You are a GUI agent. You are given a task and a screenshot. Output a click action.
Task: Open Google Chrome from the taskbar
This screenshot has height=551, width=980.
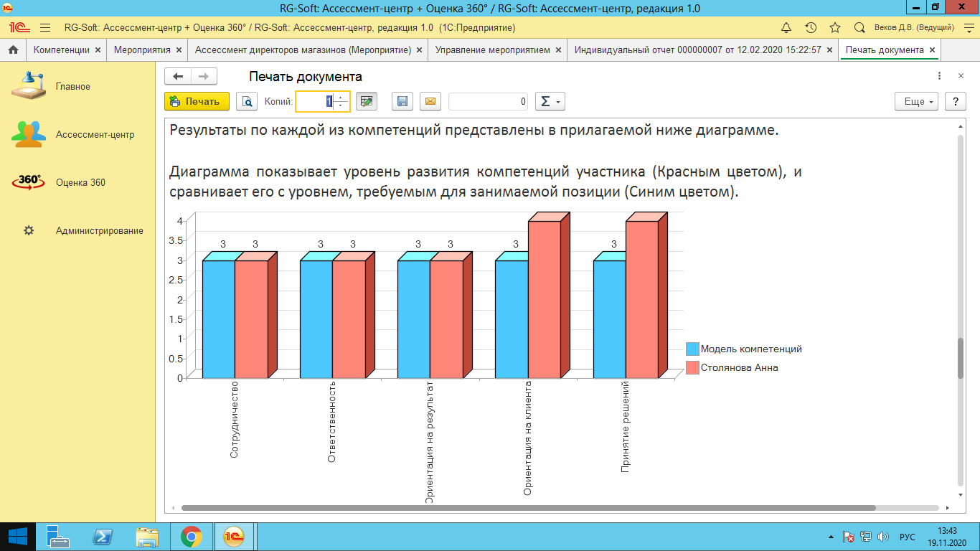click(191, 537)
